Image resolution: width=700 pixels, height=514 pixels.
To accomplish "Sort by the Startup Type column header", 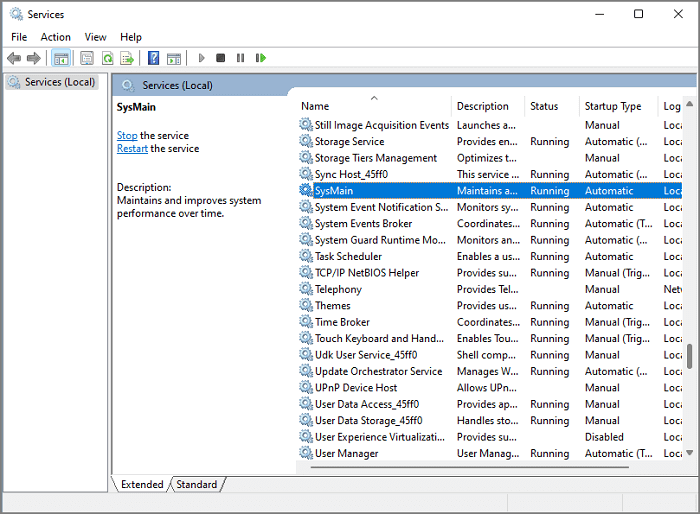I will click(x=613, y=106).
